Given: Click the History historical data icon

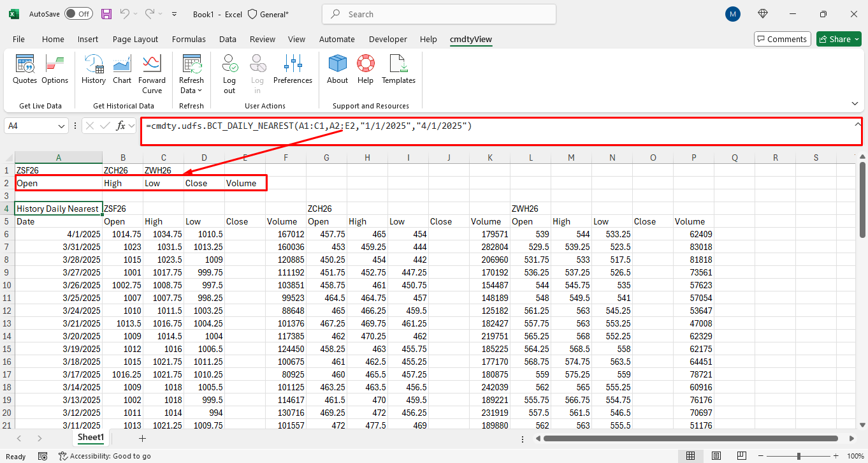Looking at the screenshot, I should click(x=94, y=70).
